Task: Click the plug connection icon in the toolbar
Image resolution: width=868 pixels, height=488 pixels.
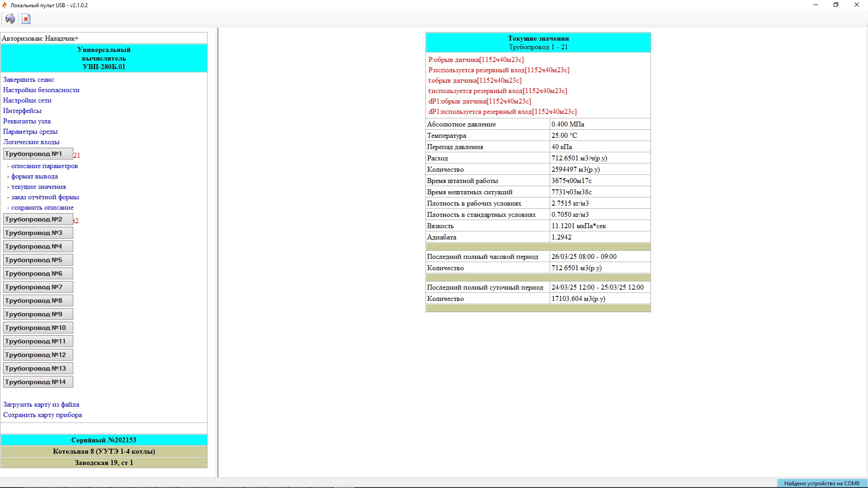Action: [10, 19]
